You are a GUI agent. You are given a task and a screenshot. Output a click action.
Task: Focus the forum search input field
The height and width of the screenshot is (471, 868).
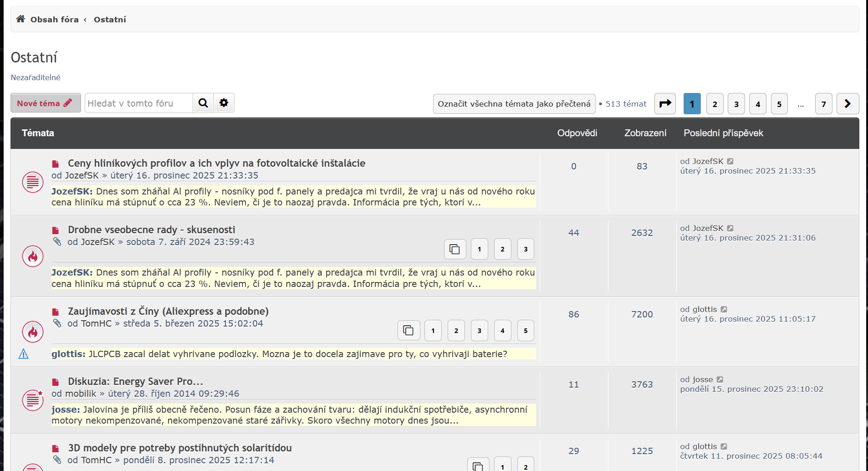[x=138, y=103]
